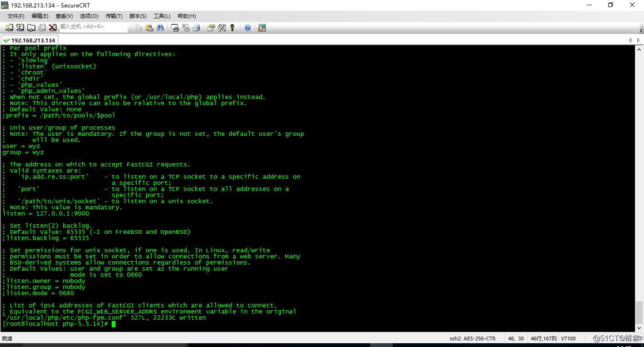Screen dimensions: 644x347
Task: Click the 'VT100' status bar entry
Action: click(x=568, y=339)
